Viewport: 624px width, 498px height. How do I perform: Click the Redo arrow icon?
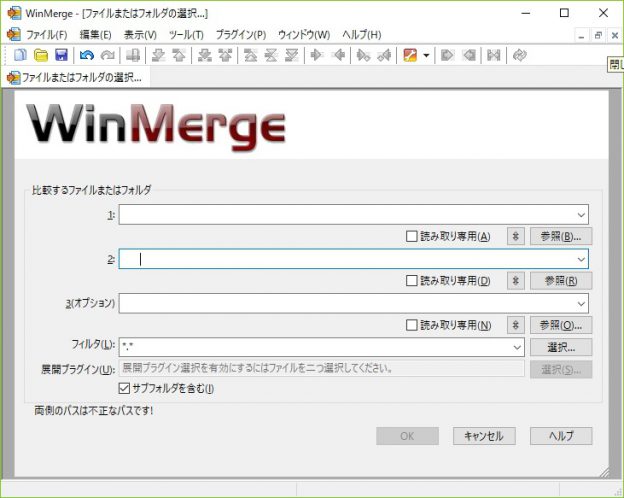[107, 55]
